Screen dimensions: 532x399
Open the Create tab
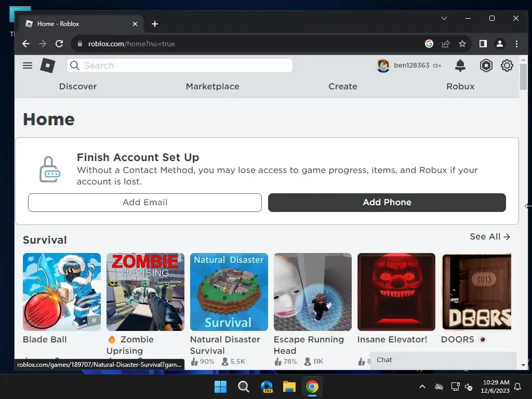[x=343, y=86]
